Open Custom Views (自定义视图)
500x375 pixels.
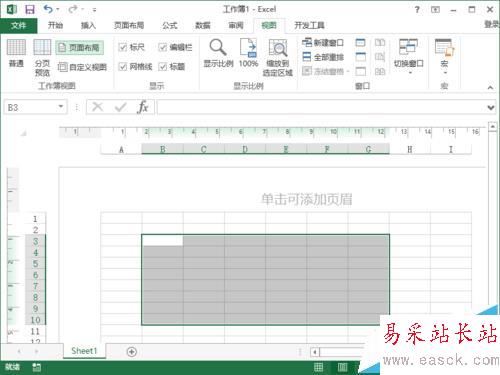(x=82, y=67)
